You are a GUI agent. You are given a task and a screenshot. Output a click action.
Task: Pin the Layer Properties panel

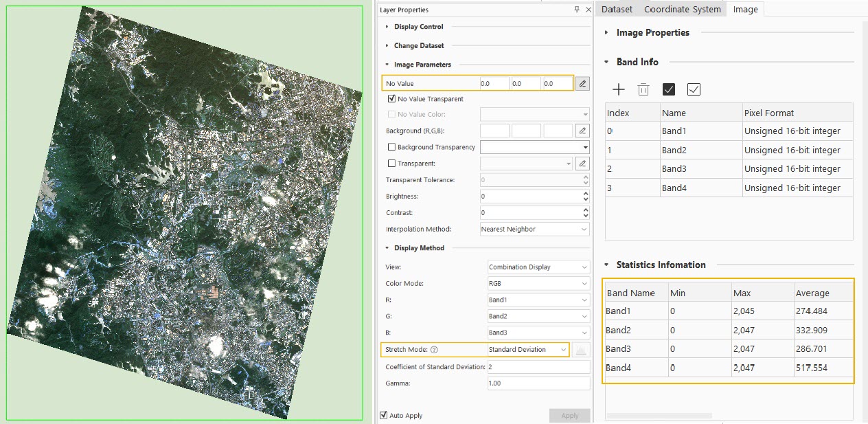[x=577, y=10]
